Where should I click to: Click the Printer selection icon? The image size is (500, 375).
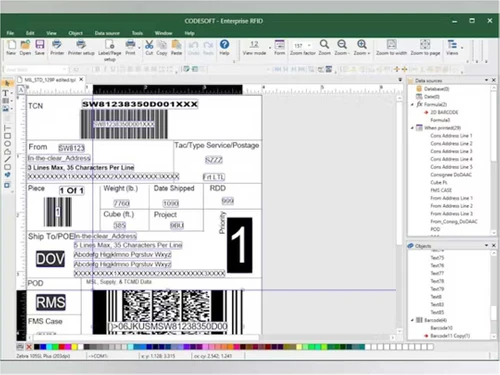[57, 44]
